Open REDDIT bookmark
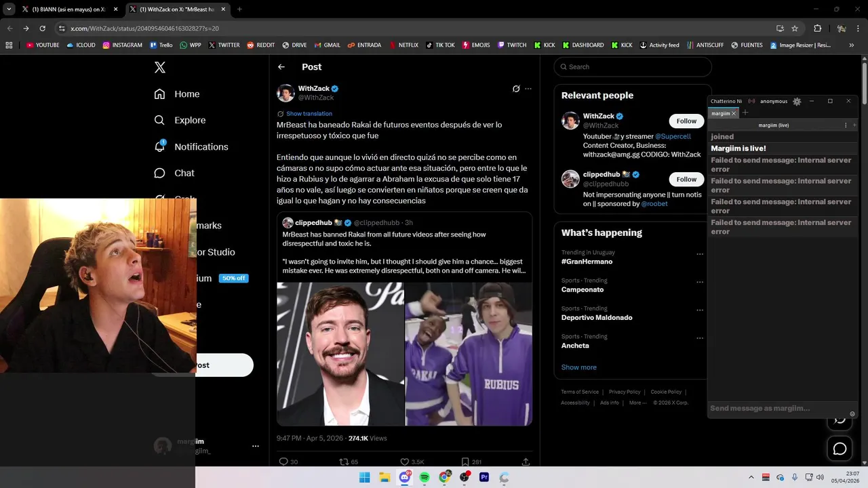868x488 pixels. [261, 45]
